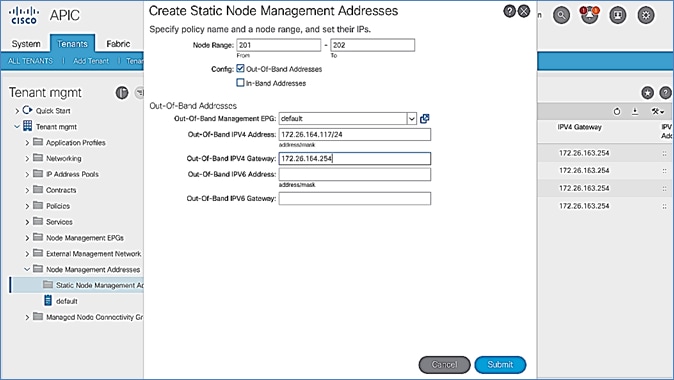Viewport: 674px width, 380px height.
Task: Open the tools wrench actions menu
Action: [x=658, y=112]
